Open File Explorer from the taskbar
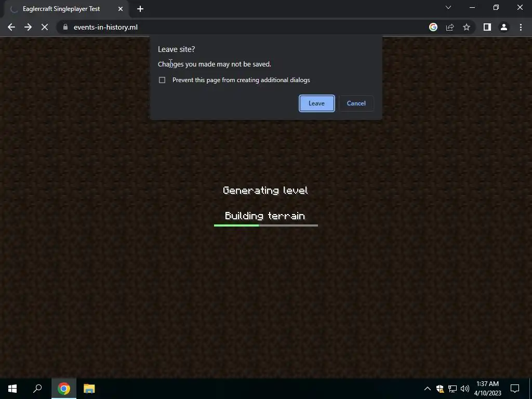 89,389
